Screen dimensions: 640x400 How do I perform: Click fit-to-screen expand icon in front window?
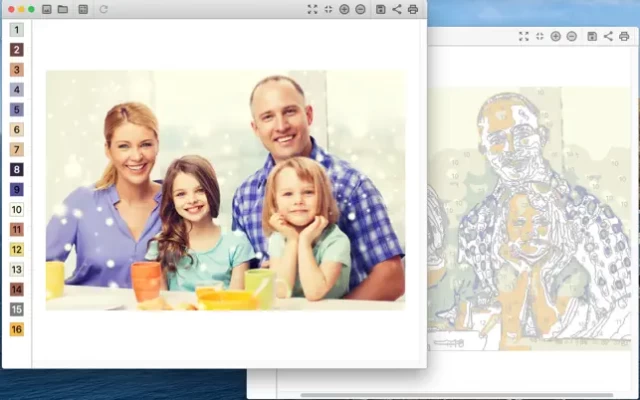tap(312, 9)
